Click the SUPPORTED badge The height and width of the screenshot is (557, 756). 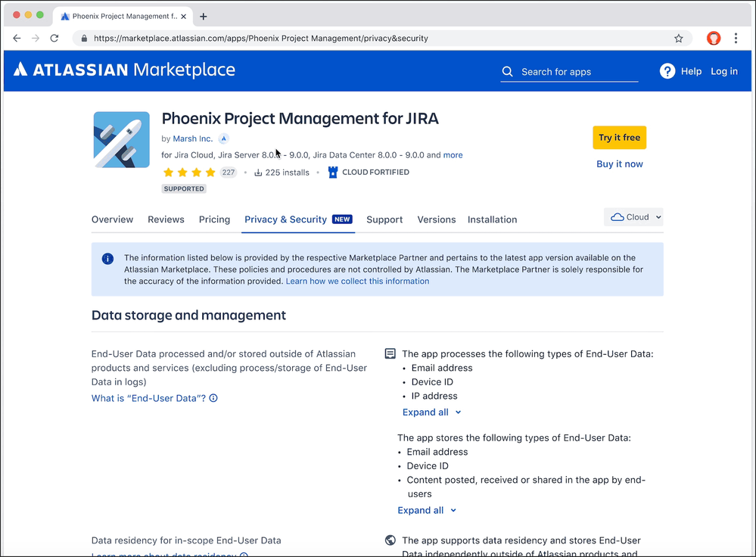184,189
